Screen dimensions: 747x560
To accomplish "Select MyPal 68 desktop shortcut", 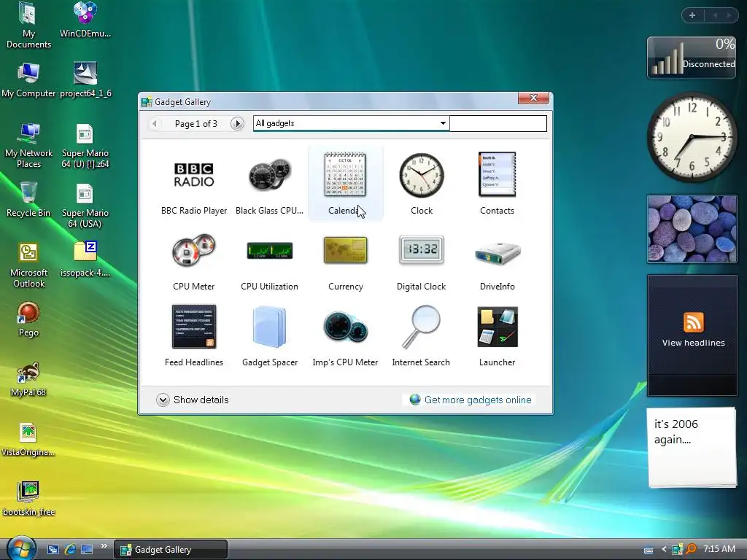I will [x=28, y=379].
